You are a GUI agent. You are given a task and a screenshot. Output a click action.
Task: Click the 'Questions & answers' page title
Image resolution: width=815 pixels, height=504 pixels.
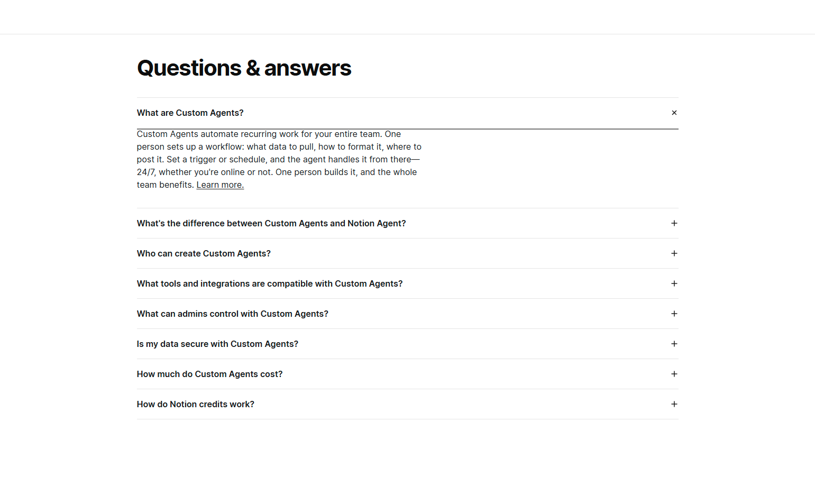[x=244, y=68]
